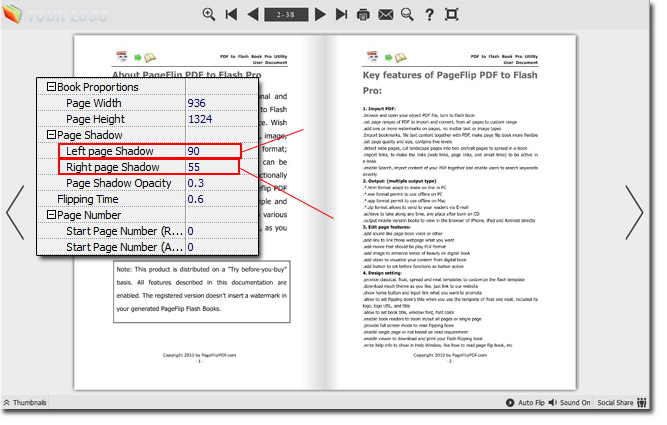Collapse the Book Proportions group

click(51, 86)
